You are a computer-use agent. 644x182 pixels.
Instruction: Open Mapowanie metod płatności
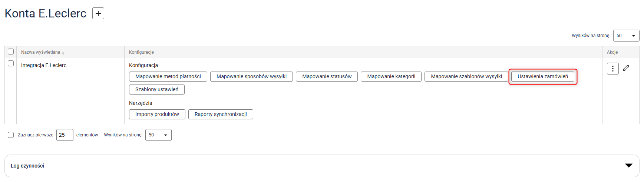168,76
